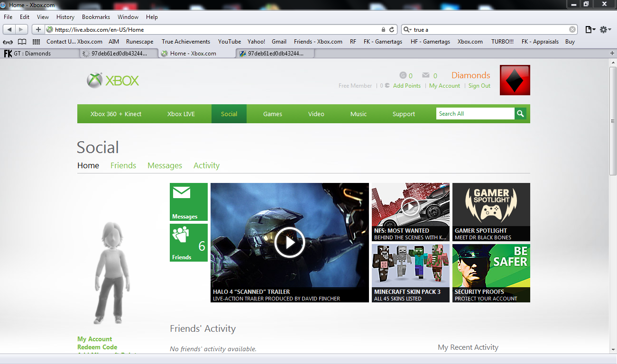Viewport: 617px width, 364px height.
Task: Play the NFS: Most Wanted video
Action: pyautogui.click(x=410, y=206)
